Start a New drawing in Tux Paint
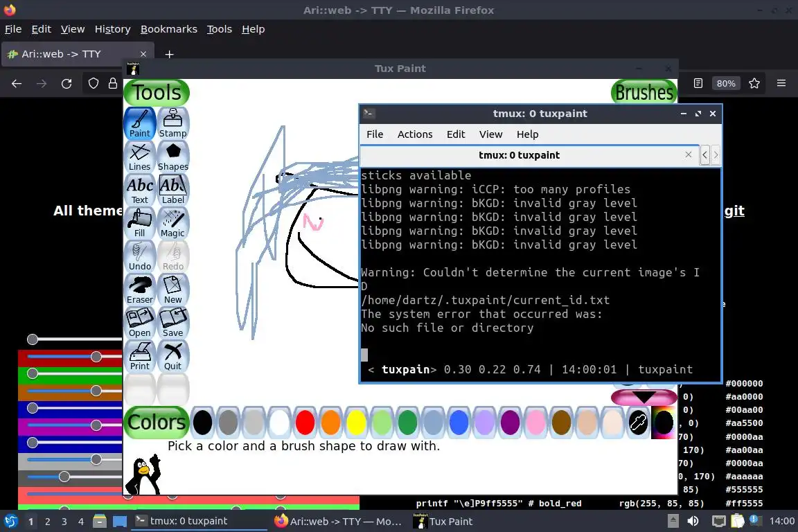This screenshot has width=798, height=532. tap(173, 289)
